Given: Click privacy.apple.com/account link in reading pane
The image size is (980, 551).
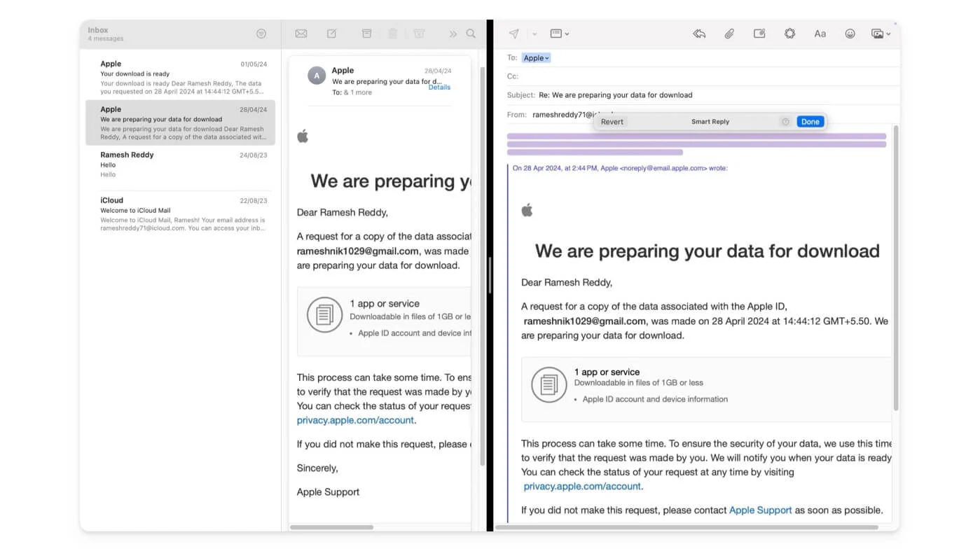Looking at the screenshot, I should 355,420.
